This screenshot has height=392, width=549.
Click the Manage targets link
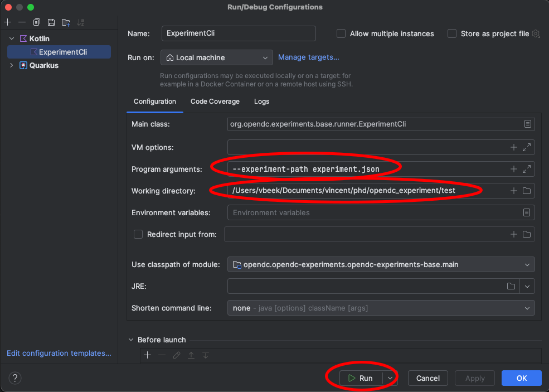click(308, 57)
